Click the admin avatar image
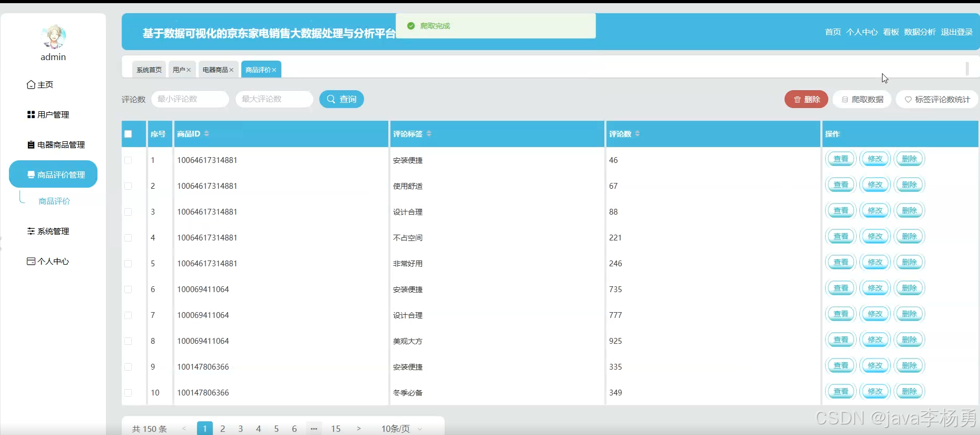This screenshot has width=980, height=435. pos(53,37)
